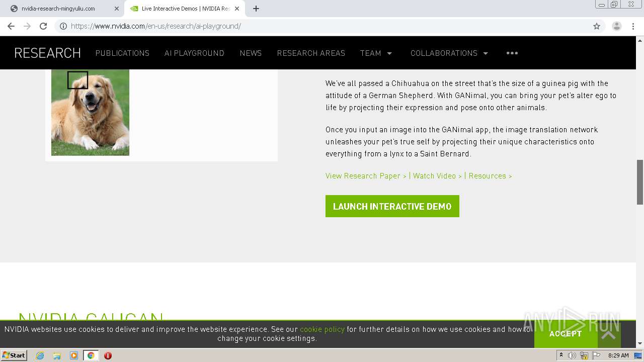Bookmark this page with the star icon

[x=597, y=26]
